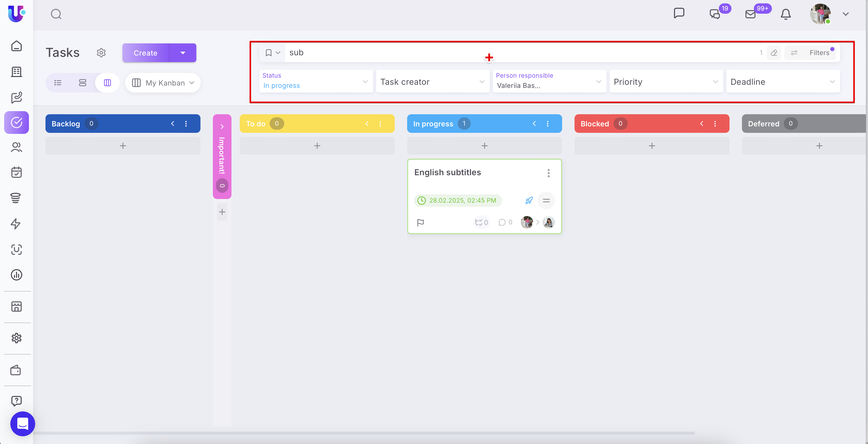868x444 pixels.
Task: Switch to list view layout
Action: pos(58,83)
